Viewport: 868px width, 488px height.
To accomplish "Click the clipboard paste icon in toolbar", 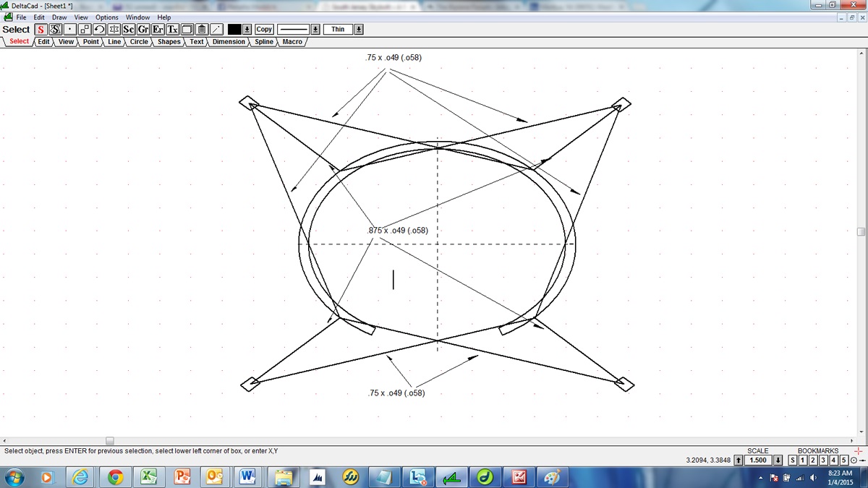I will tap(202, 30).
